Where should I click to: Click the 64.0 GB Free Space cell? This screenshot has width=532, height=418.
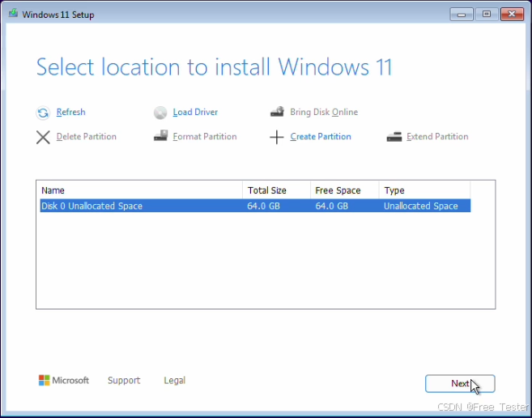tap(332, 206)
